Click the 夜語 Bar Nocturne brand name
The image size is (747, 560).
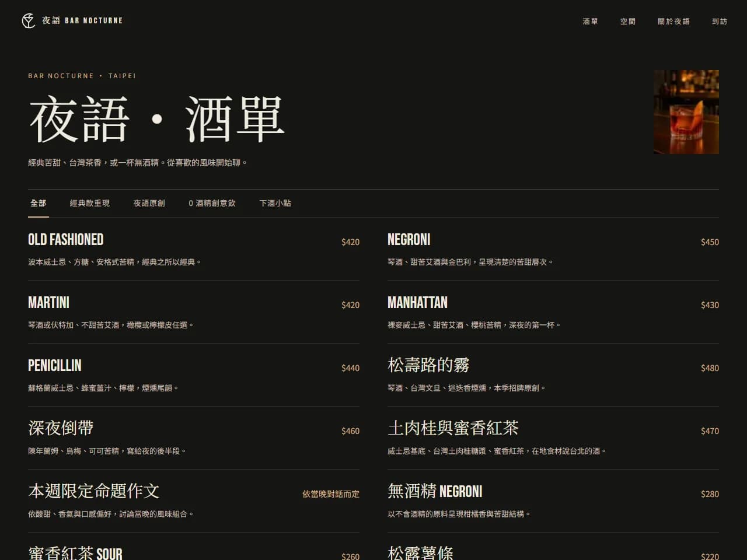(x=82, y=20)
